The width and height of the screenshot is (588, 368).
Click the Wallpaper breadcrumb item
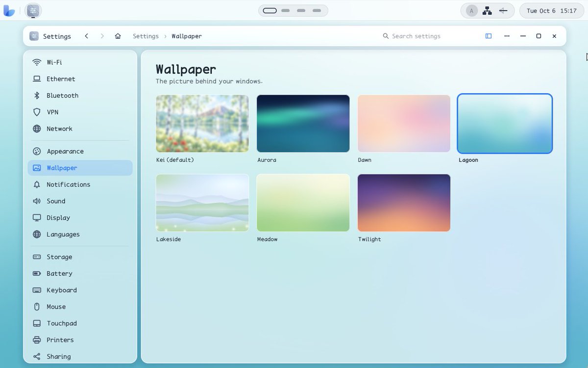point(187,36)
